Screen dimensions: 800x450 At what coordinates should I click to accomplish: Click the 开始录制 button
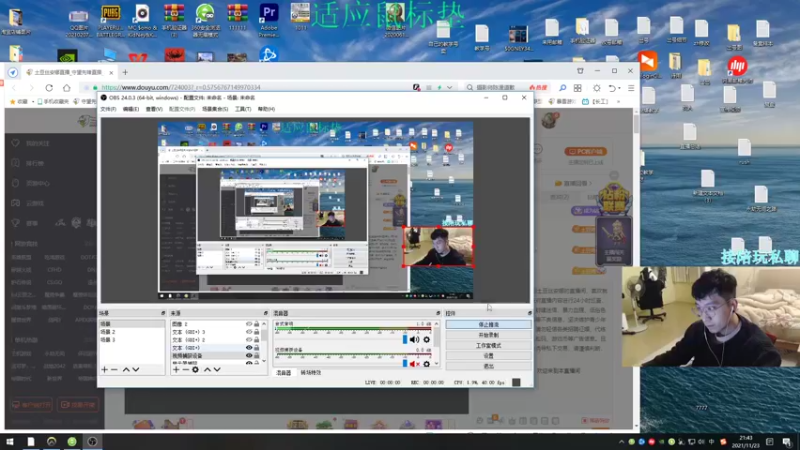[x=488, y=335]
